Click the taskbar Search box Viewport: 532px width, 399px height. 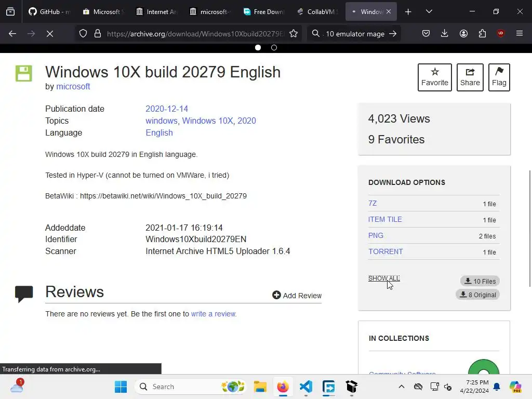(x=191, y=387)
